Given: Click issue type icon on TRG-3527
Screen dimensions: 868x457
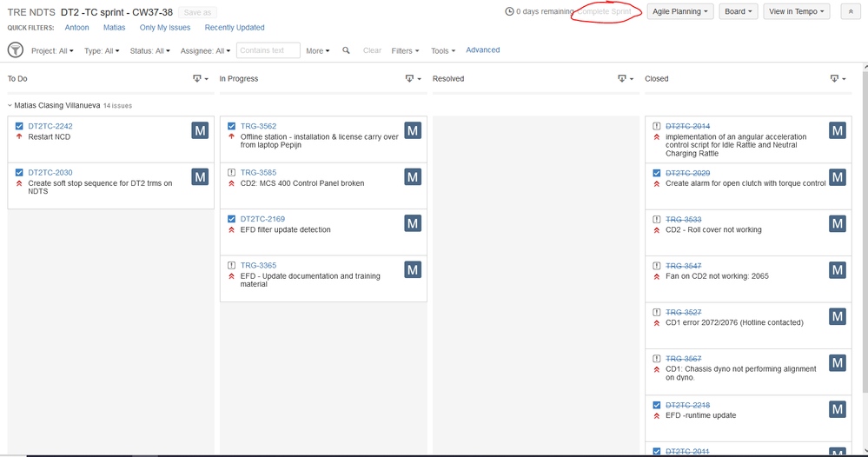Looking at the screenshot, I should point(657,312).
